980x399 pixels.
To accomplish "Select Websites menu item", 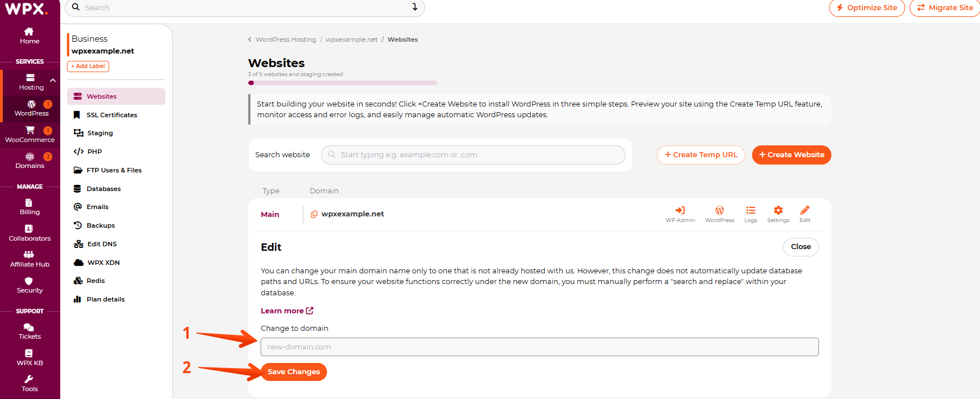I will (116, 96).
